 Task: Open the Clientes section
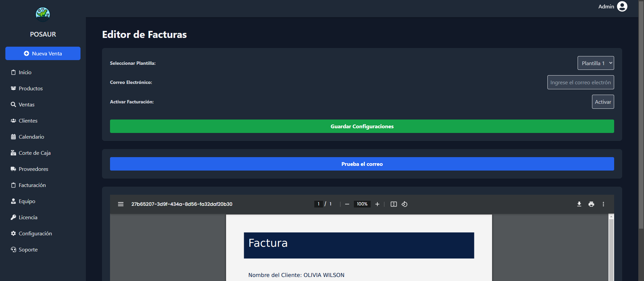coord(43,121)
